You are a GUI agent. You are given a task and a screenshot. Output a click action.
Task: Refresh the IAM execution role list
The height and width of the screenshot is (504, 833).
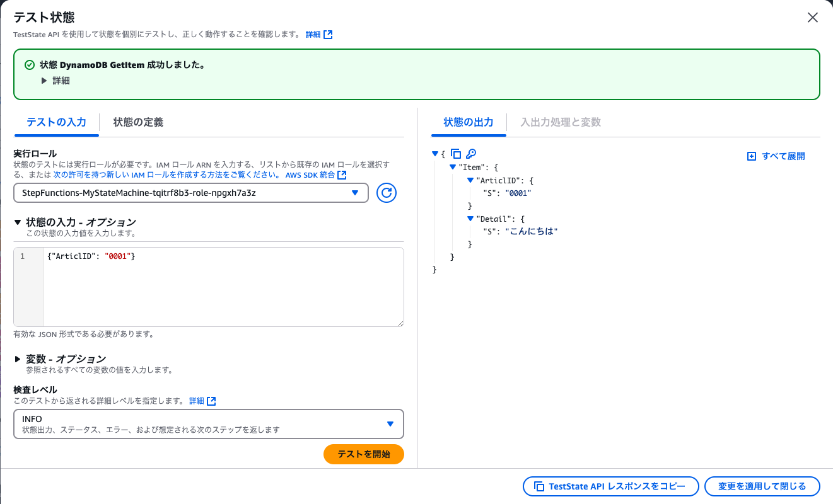coord(386,193)
